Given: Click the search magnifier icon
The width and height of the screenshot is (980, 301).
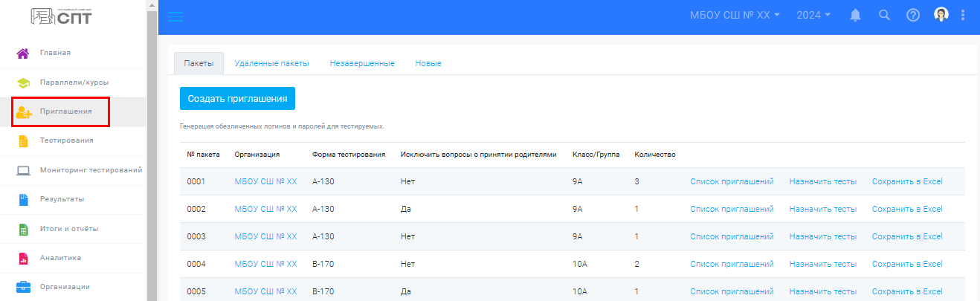Looking at the screenshot, I should coord(884,15).
